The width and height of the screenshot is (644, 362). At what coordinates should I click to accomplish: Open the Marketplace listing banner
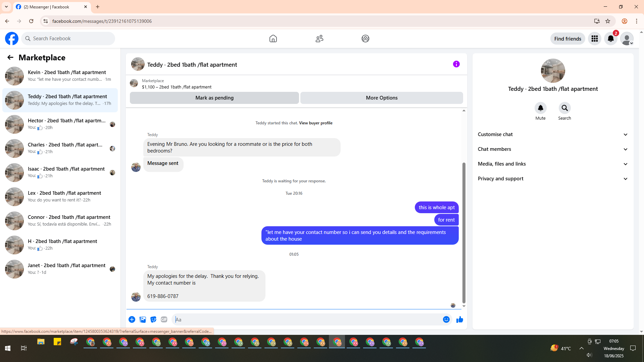click(296, 83)
